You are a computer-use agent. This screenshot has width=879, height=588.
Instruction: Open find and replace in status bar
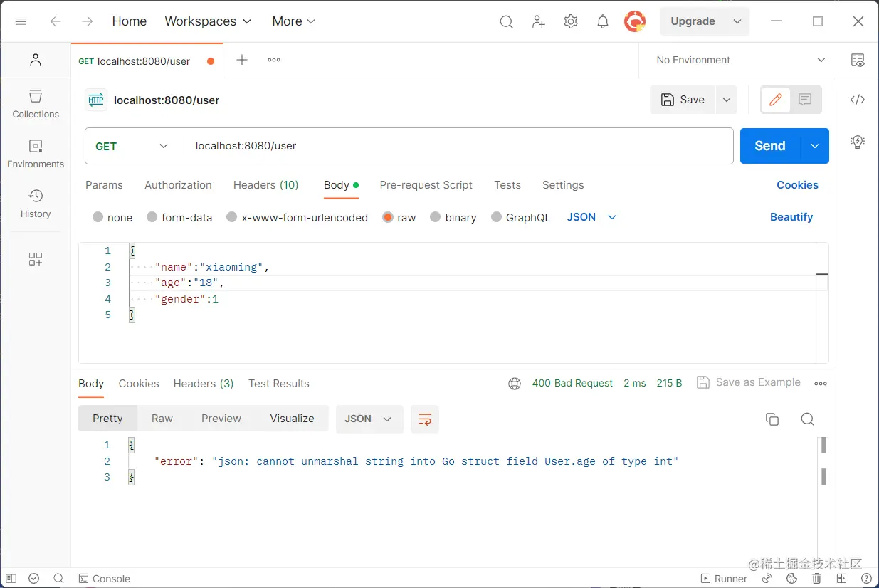click(58, 579)
